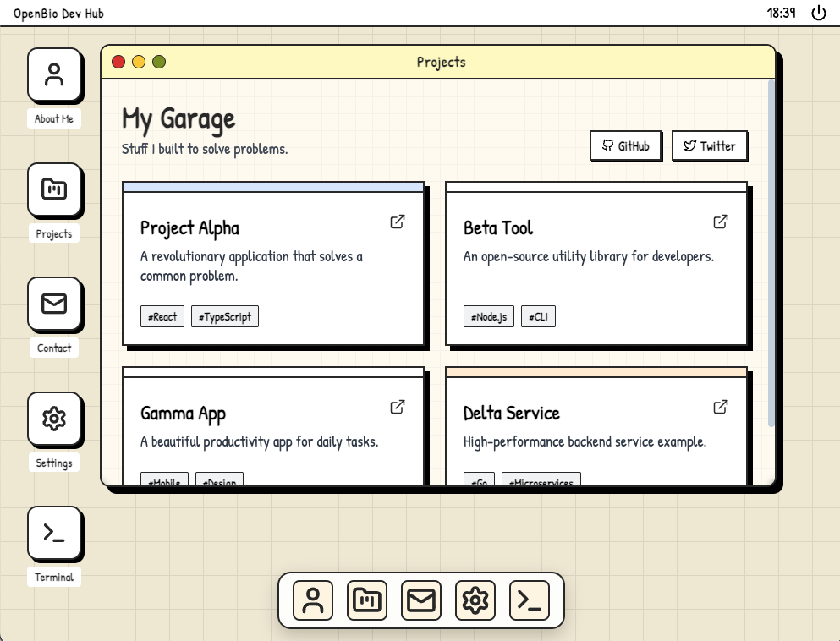Viewport: 840px width, 641px height.
Task: Select the #React tag on Project Alpha
Action: [162, 316]
